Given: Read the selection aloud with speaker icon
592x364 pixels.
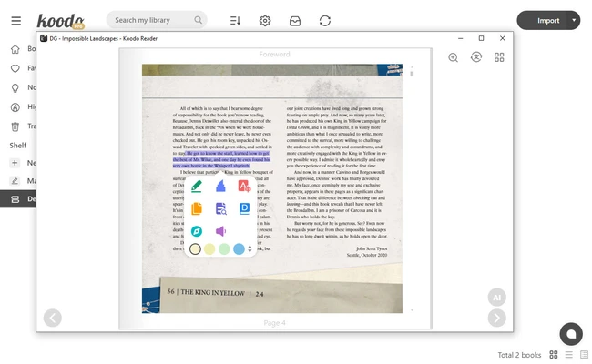Looking at the screenshot, I should (x=221, y=231).
